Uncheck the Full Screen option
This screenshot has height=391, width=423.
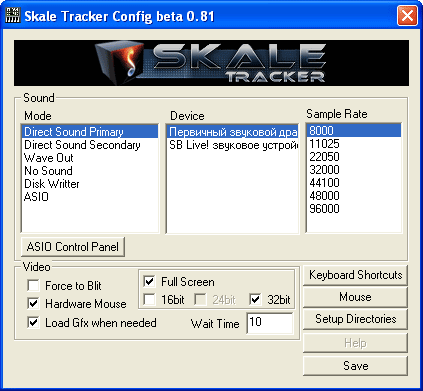149,282
